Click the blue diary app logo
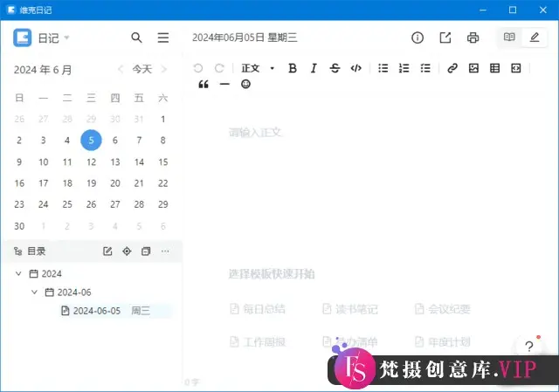 click(x=23, y=38)
